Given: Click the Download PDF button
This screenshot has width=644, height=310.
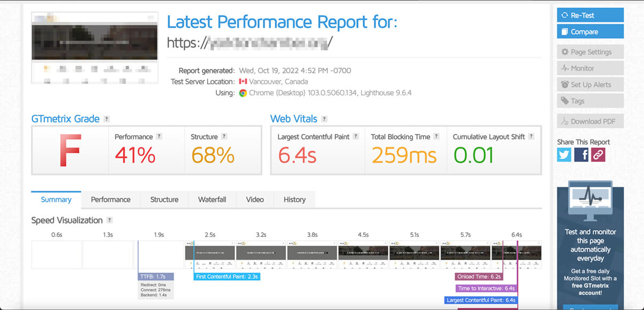Looking at the screenshot, I should (x=590, y=121).
